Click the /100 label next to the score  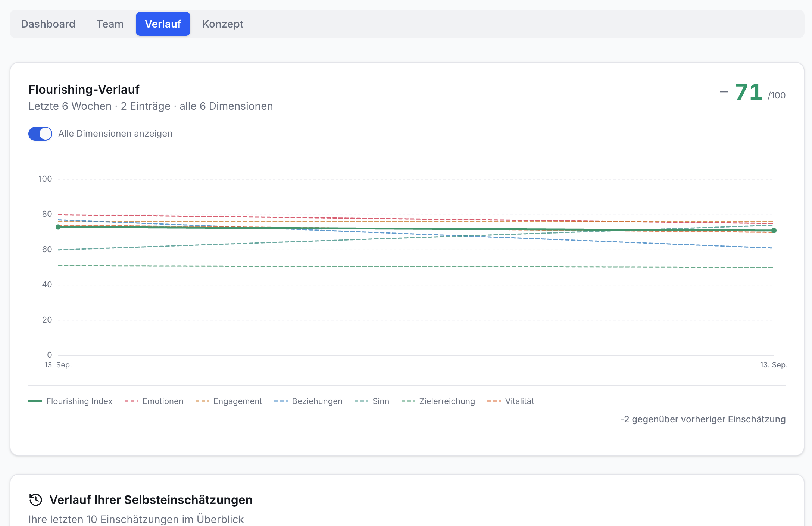pyautogui.click(x=777, y=96)
